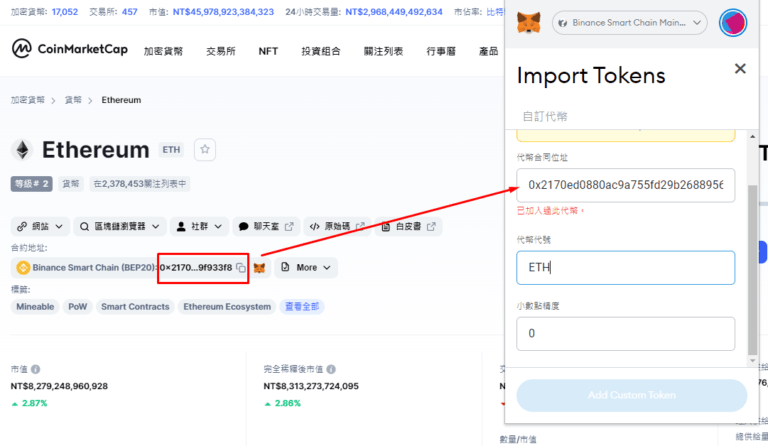
Task: Open the NFT nav menu
Action: tap(268, 51)
